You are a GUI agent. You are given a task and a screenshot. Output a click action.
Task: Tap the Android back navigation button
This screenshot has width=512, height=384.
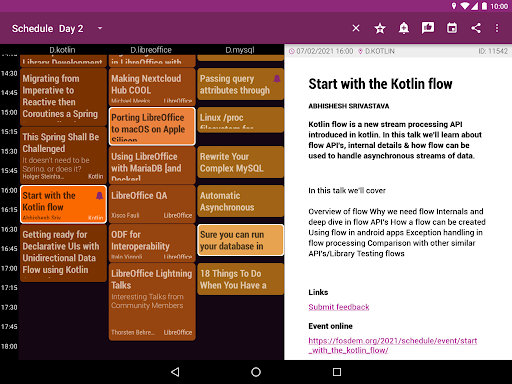click(175, 372)
